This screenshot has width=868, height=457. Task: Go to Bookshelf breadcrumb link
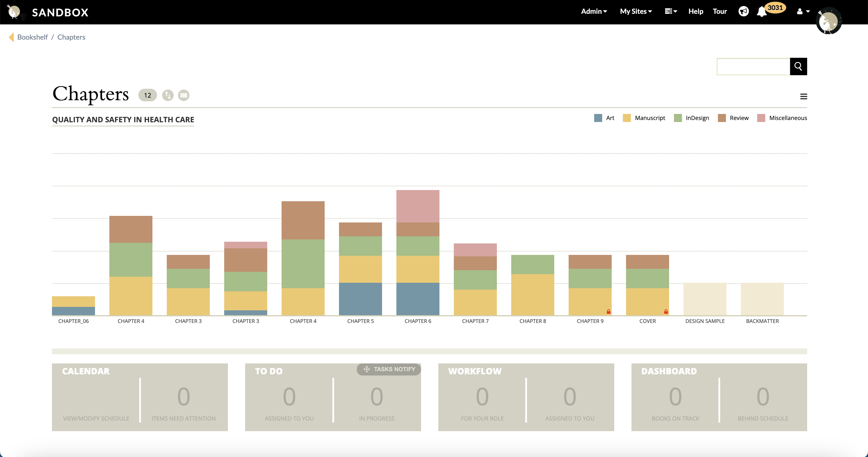pos(32,37)
